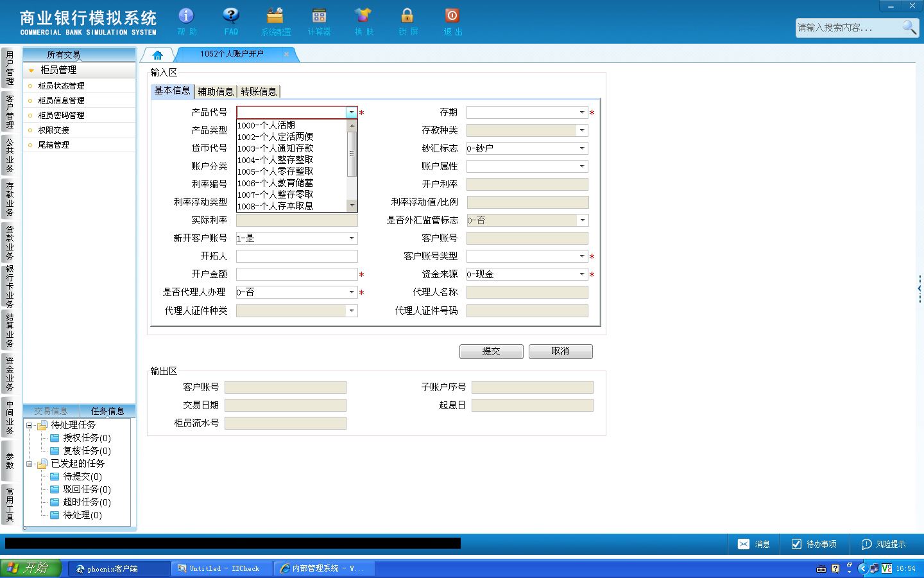Collapse the 已发起的任务 tree node

click(30, 464)
